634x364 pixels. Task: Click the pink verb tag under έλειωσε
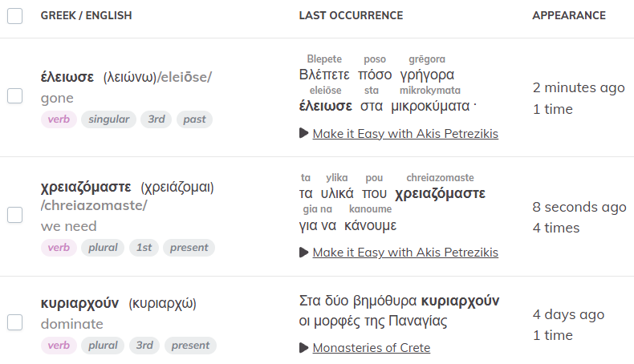click(59, 119)
